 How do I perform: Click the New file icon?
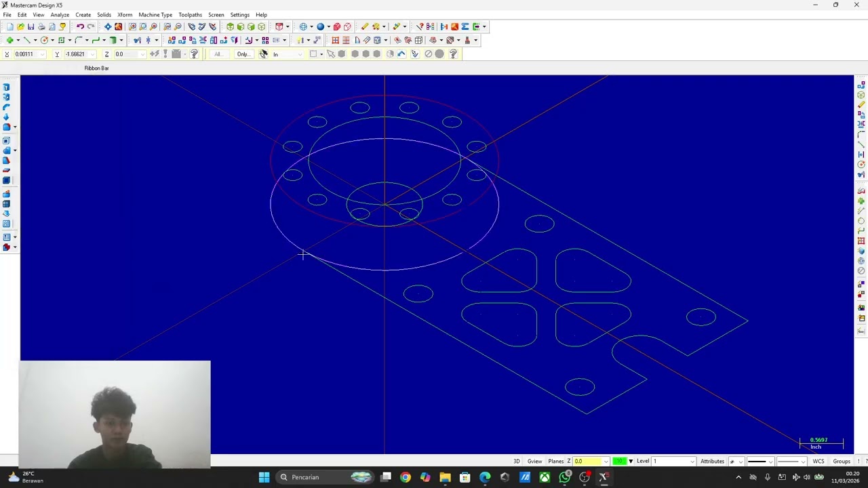pos(9,26)
